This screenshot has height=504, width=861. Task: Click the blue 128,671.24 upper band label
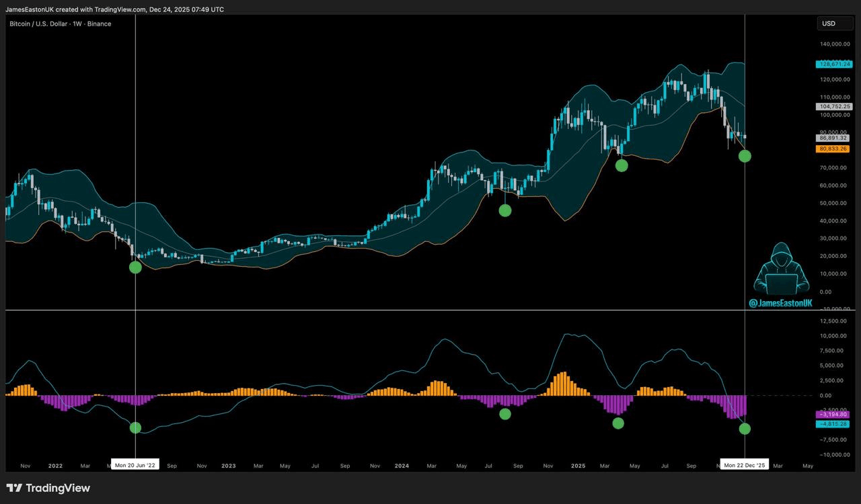[x=833, y=65]
